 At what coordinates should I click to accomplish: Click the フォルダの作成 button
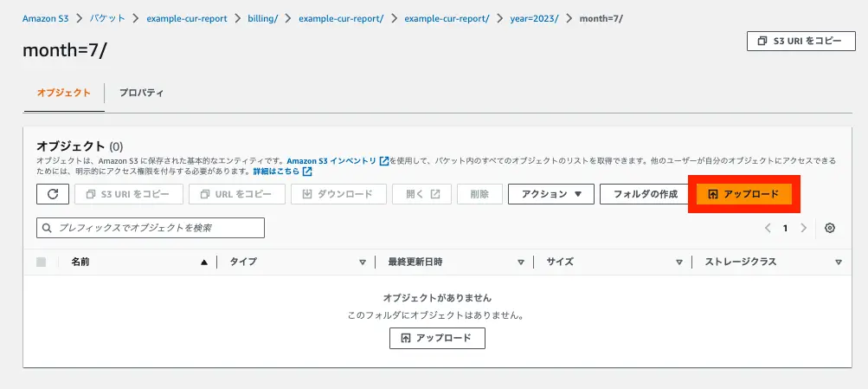(645, 194)
